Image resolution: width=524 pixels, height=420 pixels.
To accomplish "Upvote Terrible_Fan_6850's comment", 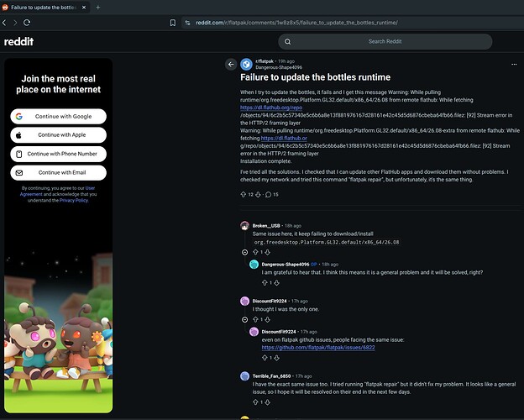I will 255,402.
